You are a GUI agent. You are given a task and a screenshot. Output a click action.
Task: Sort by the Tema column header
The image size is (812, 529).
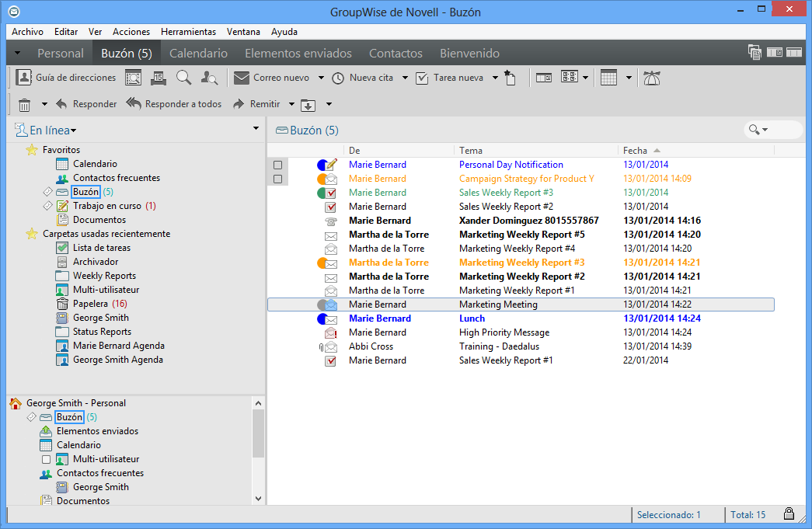pyautogui.click(x=535, y=151)
